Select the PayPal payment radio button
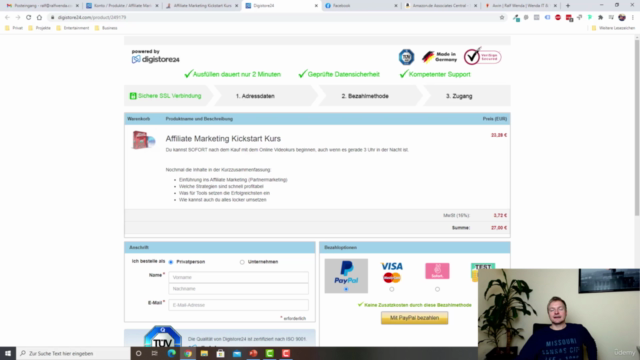 click(x=346, y=289)
